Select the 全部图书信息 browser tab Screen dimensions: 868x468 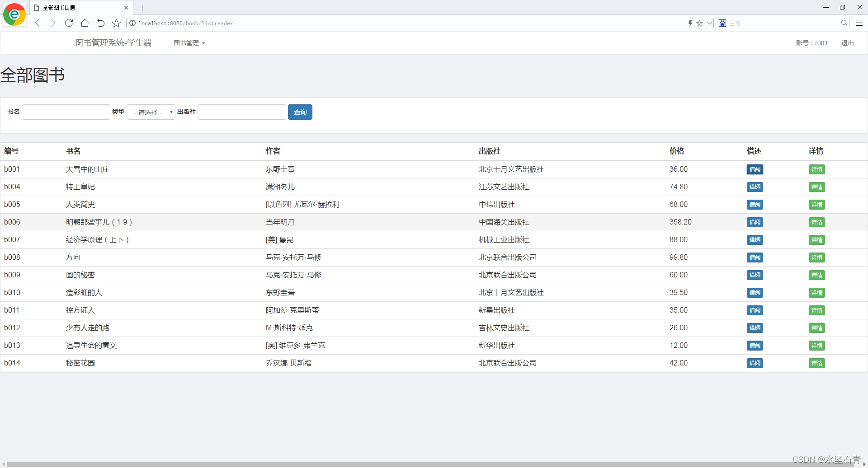tap(81, 8)
